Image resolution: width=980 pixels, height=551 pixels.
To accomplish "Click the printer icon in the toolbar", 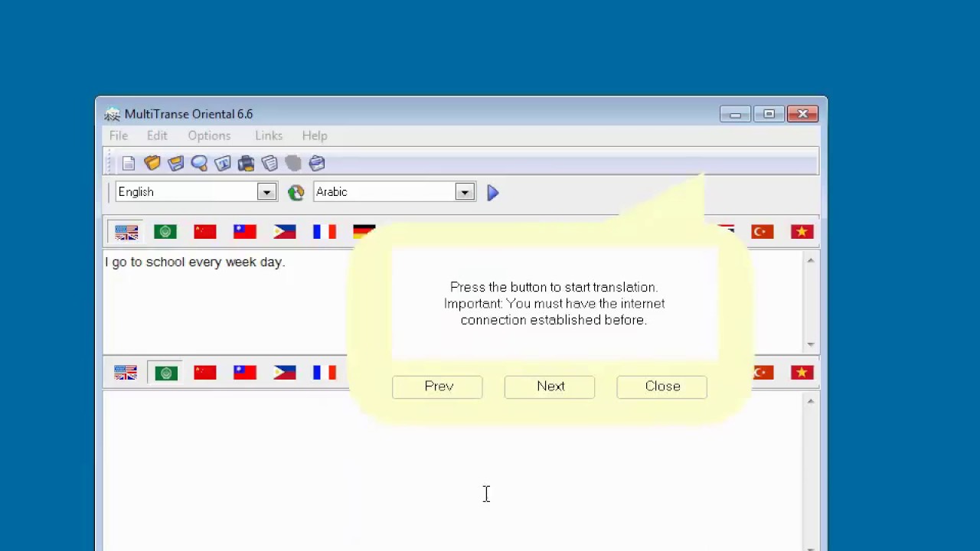I will (246, 163).
